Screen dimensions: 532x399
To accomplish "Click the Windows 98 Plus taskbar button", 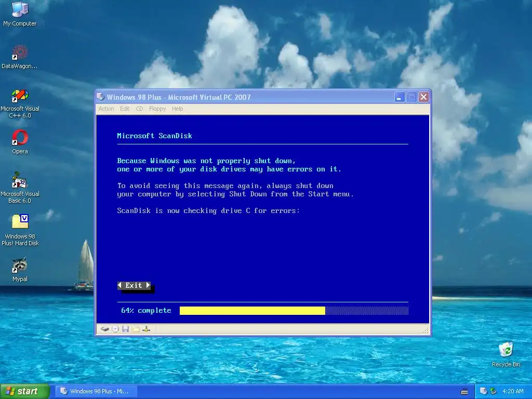I will pyautogui.click(x=97, y=391).
